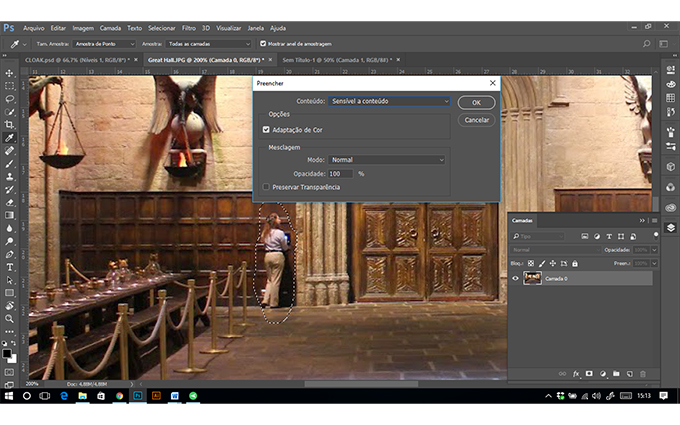Image resolution: width=680 pixels, height=425 pixels.
Task: Select the Eyedropper tool in toolbox
Action: coord(9,138)
